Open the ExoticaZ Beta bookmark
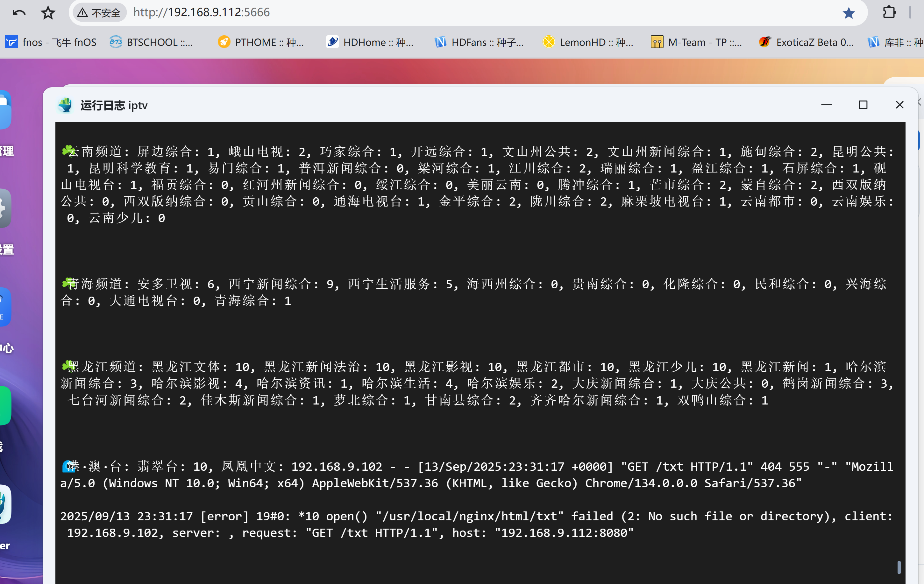The image size is (924, 584). (806, 42)
